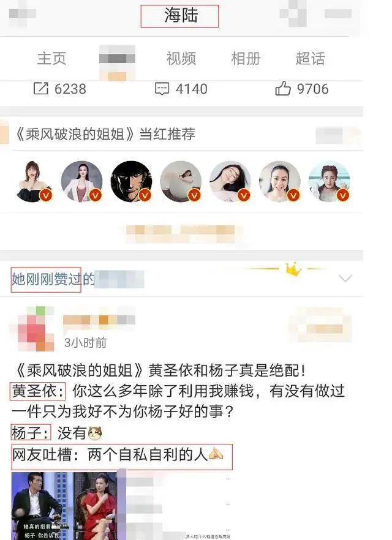Screen dimensions: 392x540
Task: Open the last avatar with the choker necklace
Action: pos(329,181)
